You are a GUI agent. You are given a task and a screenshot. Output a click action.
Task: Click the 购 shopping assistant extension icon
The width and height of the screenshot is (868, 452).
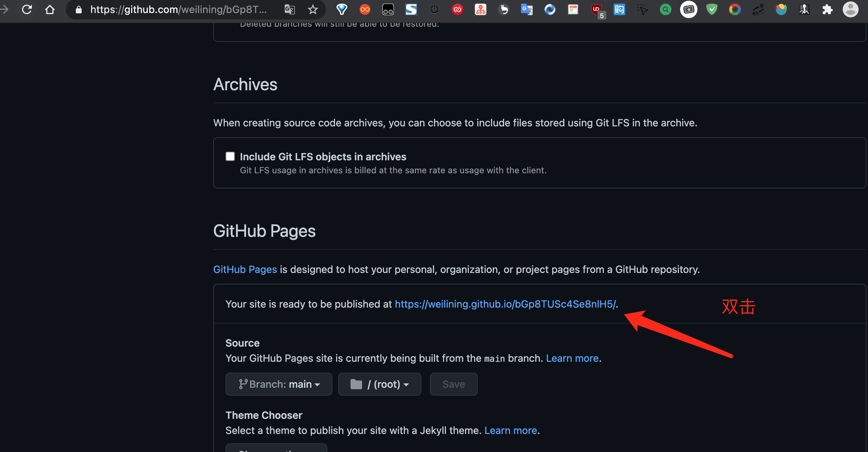pyautogui.click(x=619, y=10)
